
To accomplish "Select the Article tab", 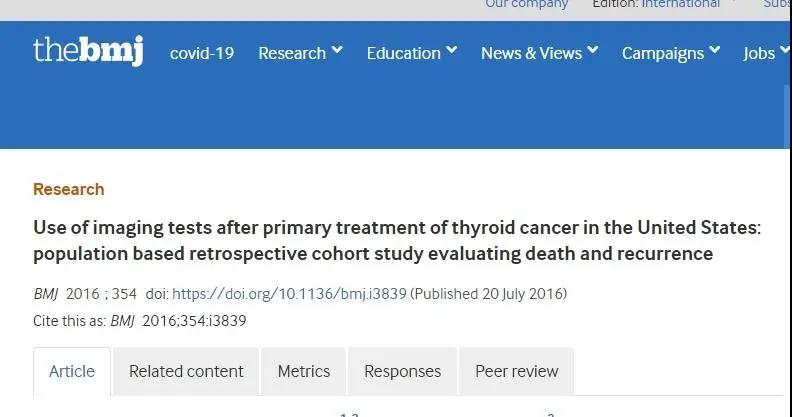I will pos(72,371).
